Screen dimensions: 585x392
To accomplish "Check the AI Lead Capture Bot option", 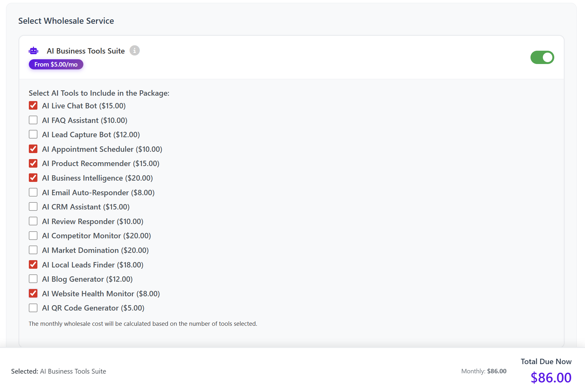I will [33, 134].
